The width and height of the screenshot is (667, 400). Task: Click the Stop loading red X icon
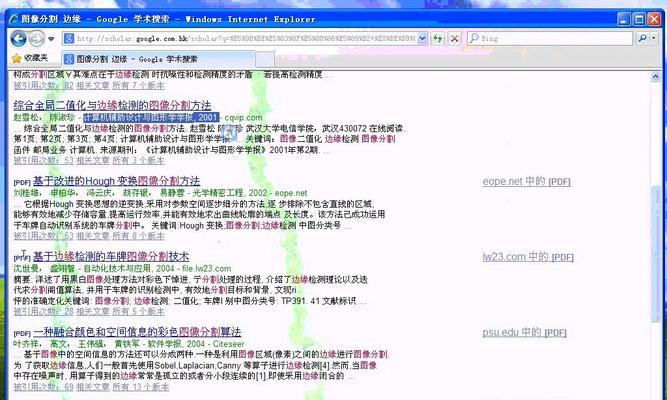[455, 39]
